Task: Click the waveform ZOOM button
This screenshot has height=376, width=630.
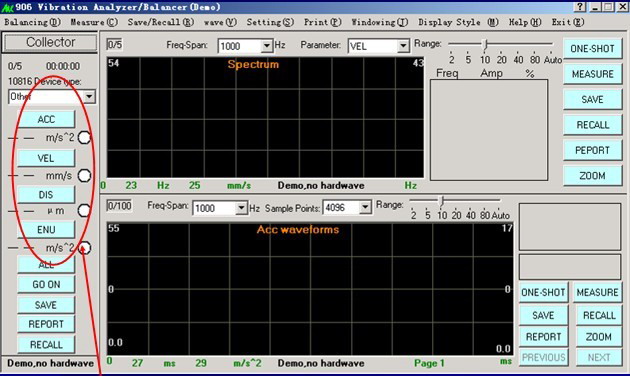Action: point(599,337)
